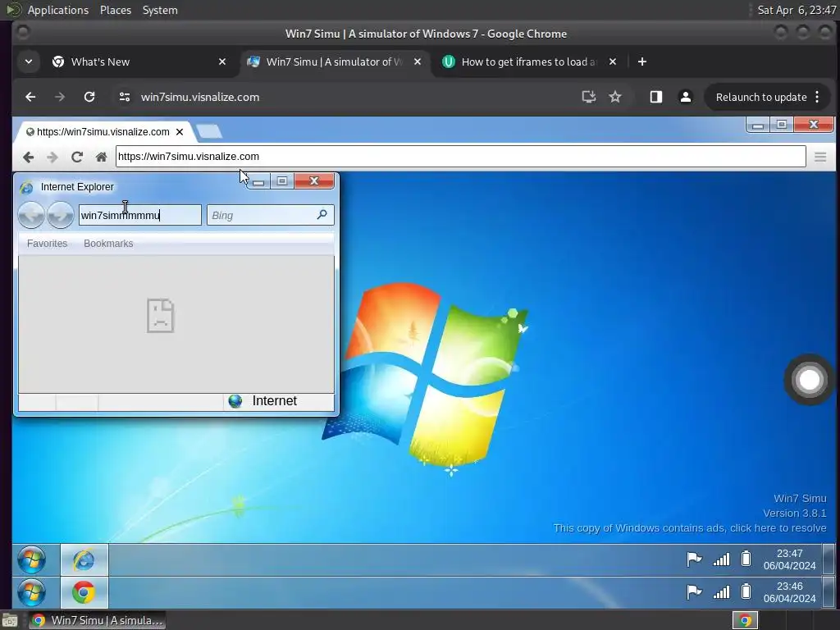Open the Start orb on the lower taskbar
The height and width of the screenshot is (630, 840).
coord(32,592)
